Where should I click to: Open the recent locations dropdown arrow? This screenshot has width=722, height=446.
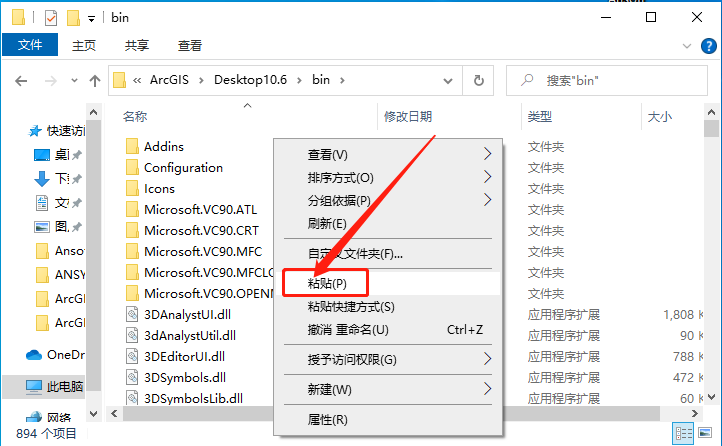pos(74,81)
